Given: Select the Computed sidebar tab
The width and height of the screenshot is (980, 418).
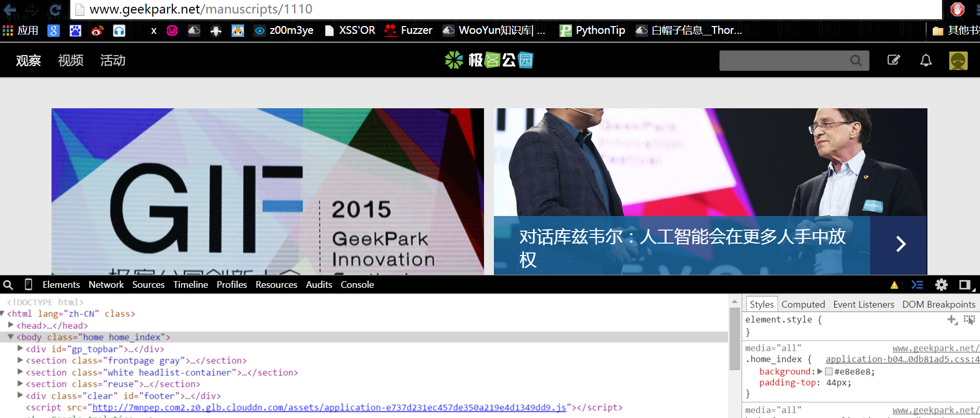Looking at the screenshot, I should (803, 305).
